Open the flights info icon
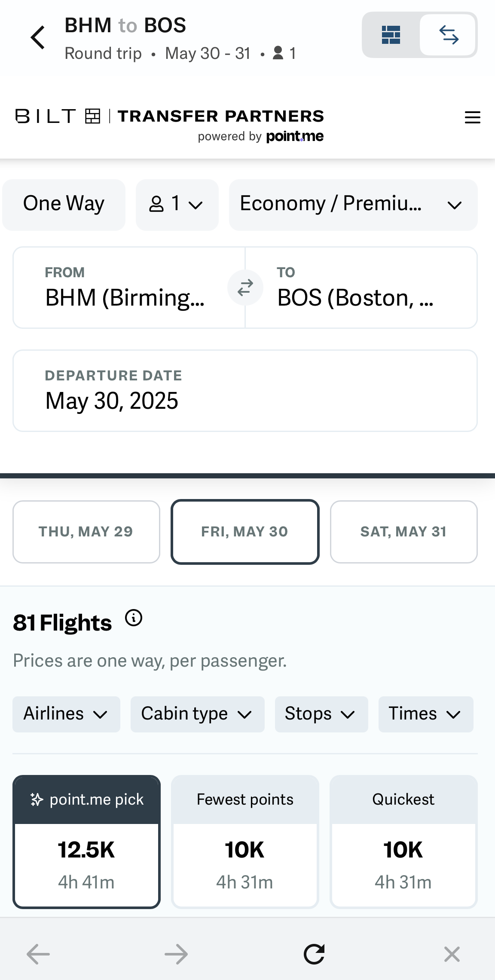 (134, 618)
